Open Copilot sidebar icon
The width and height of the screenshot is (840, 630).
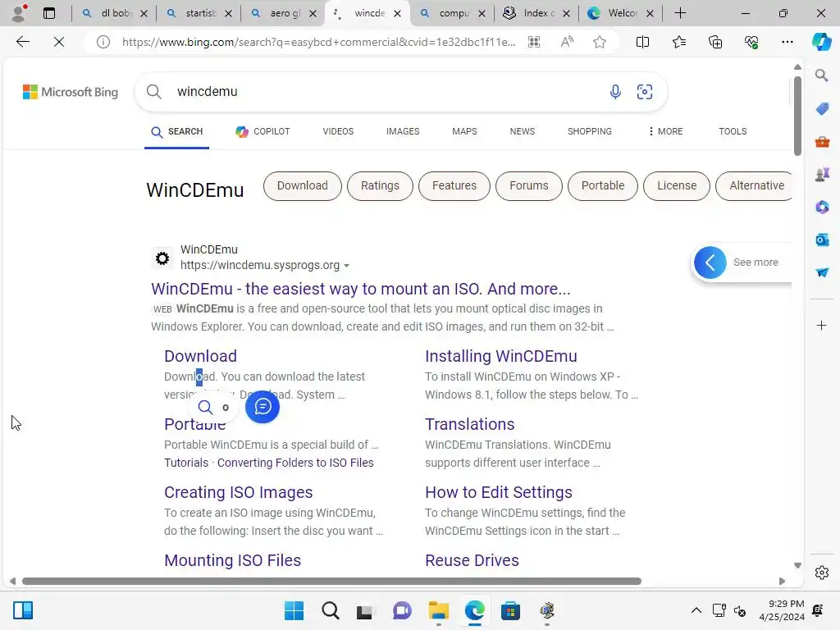pyautogui.click(x=822, y=42)
